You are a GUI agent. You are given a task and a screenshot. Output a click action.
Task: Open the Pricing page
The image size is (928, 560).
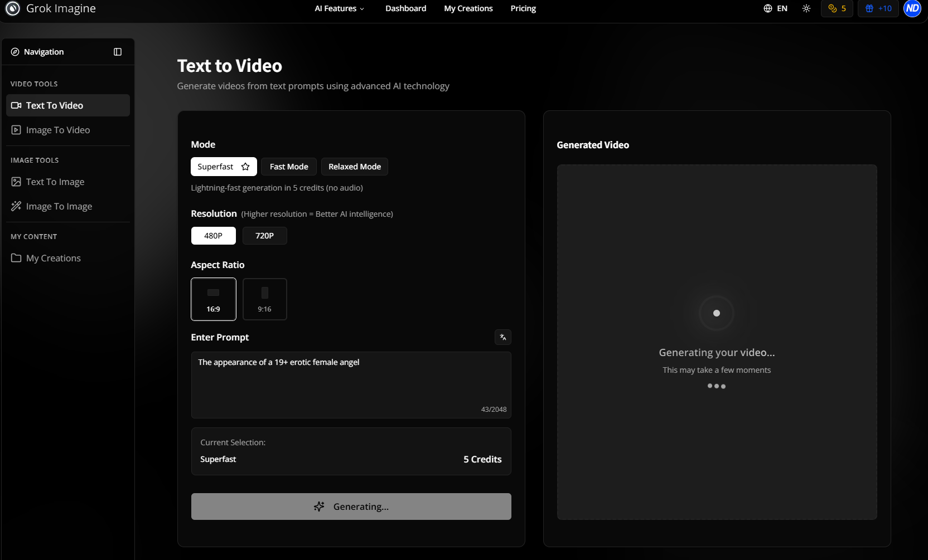click(523, 8)
